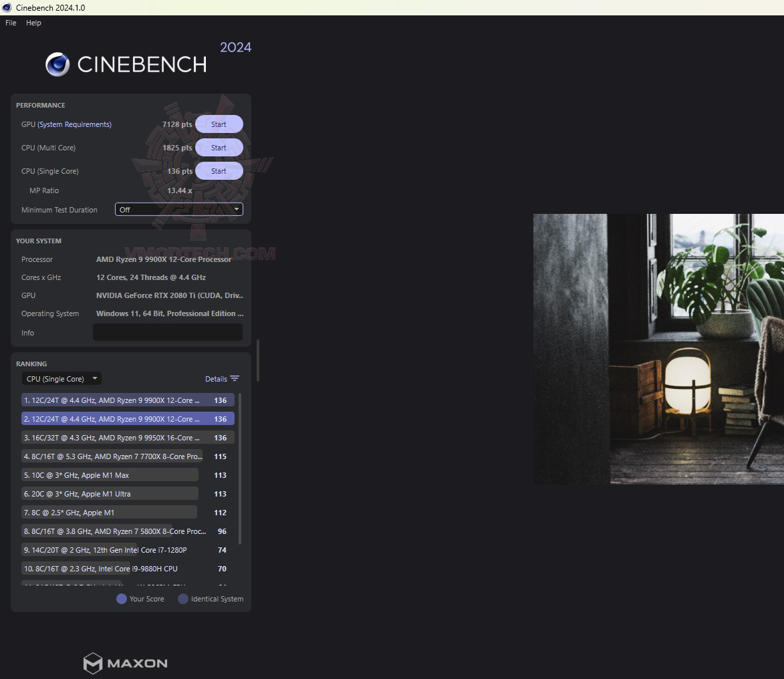Open GPU System Requirements link
This screenshot has height=679, width=784.
tap(74, 124)
